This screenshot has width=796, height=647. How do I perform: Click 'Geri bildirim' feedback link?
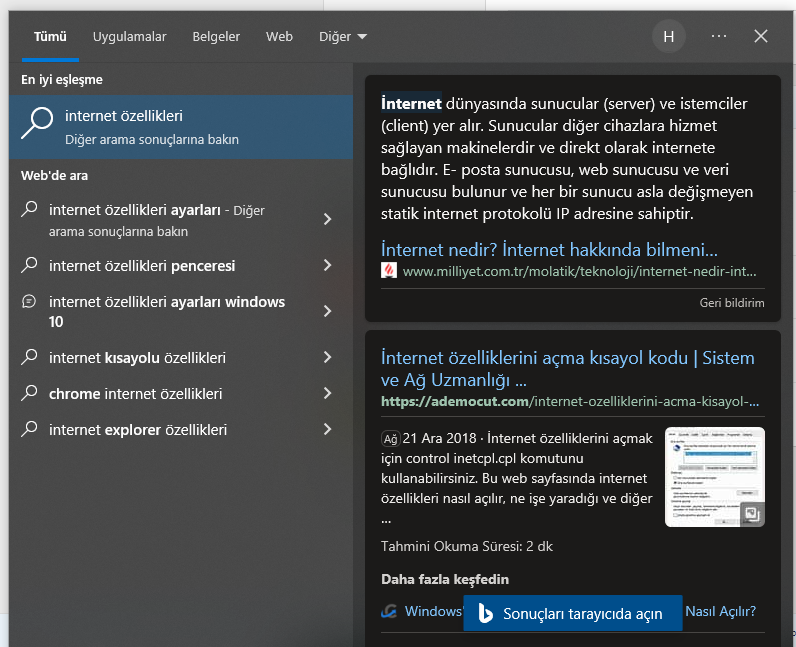point(732,303)
